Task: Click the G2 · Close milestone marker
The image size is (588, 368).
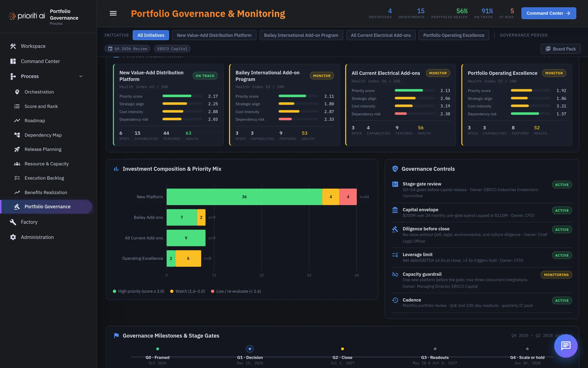Action: 343,349
